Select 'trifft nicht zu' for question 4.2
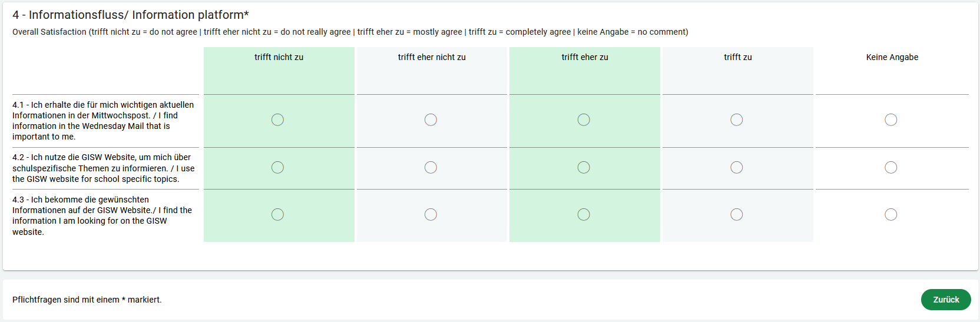 (x=277, y=168)
